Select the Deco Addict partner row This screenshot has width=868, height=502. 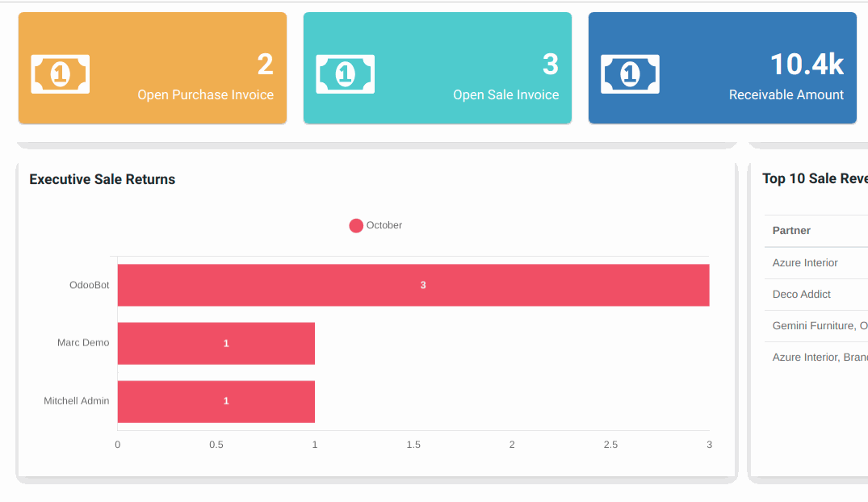[802, 295]
